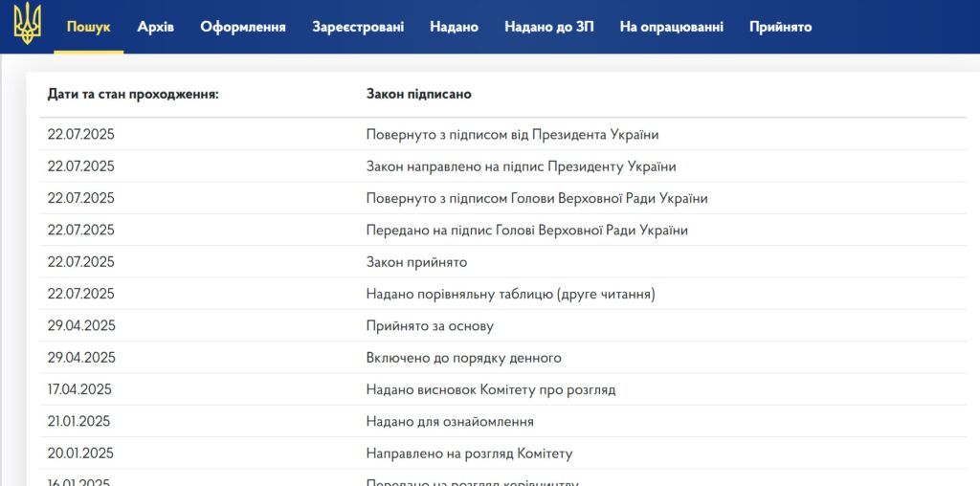The image size is (980, 486).
Task: Select 'Передано на підпис Голові Верховної Ради України'
Action: coord(527,231)
